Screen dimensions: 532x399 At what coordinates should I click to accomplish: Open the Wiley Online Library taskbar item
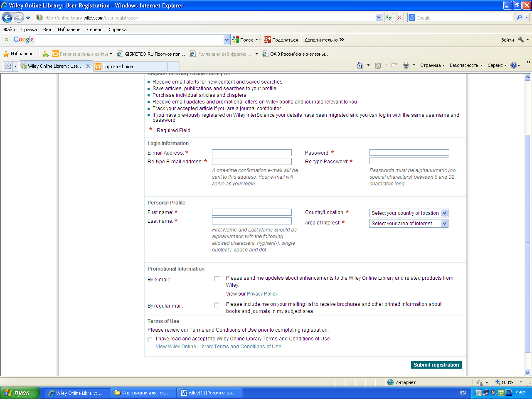point(77,393)
